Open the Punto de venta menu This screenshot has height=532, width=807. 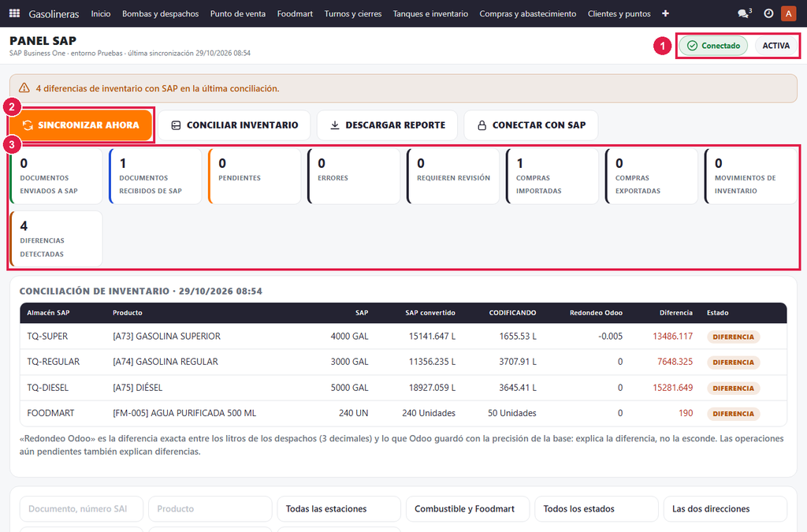(x=238, y=14)
